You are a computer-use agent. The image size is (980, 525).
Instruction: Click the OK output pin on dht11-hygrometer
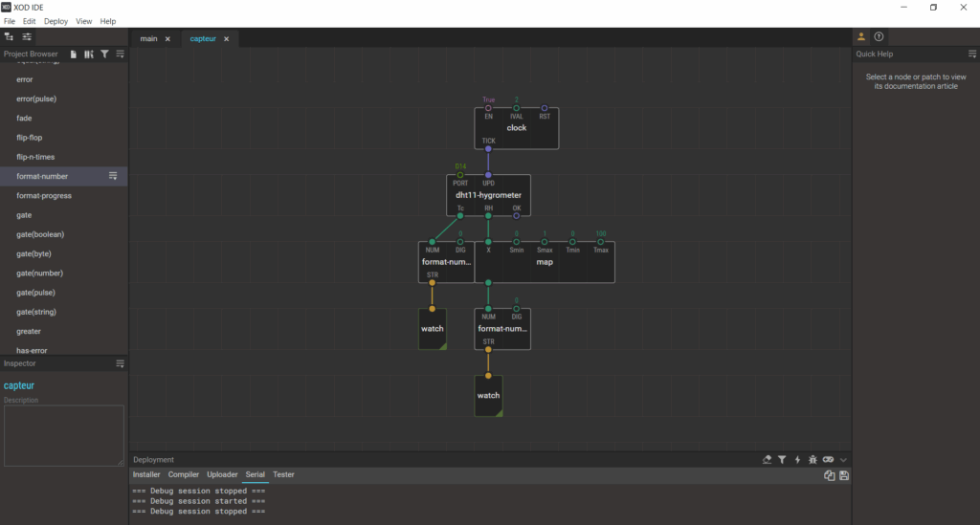516,216
